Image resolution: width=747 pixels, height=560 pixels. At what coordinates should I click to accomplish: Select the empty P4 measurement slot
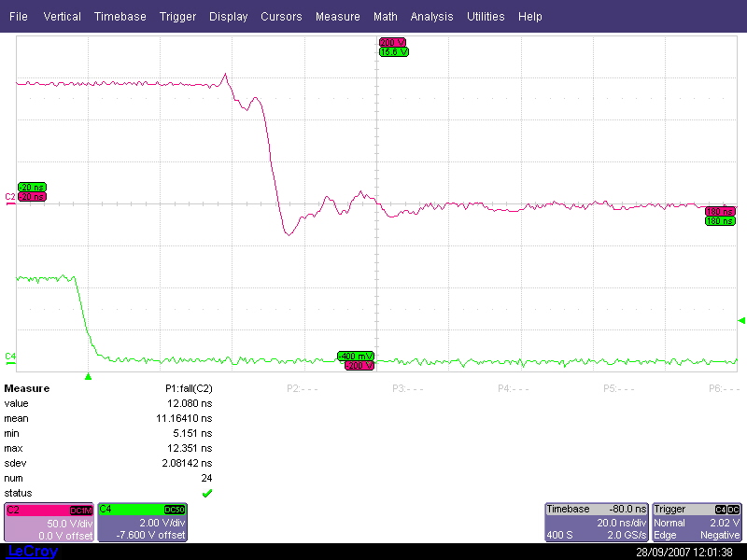pyautogui.click(x=513, y=388)
